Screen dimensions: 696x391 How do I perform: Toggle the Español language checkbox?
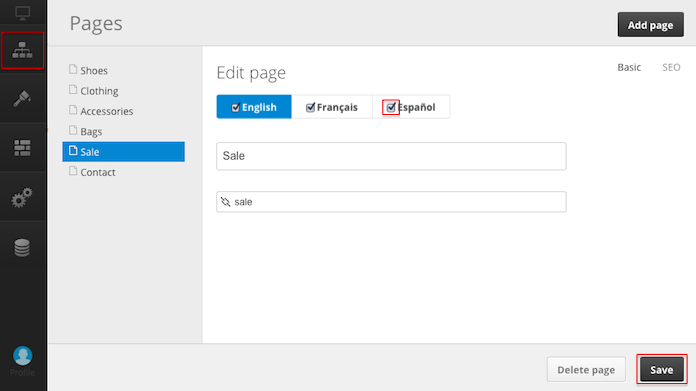tap(391, 107)
